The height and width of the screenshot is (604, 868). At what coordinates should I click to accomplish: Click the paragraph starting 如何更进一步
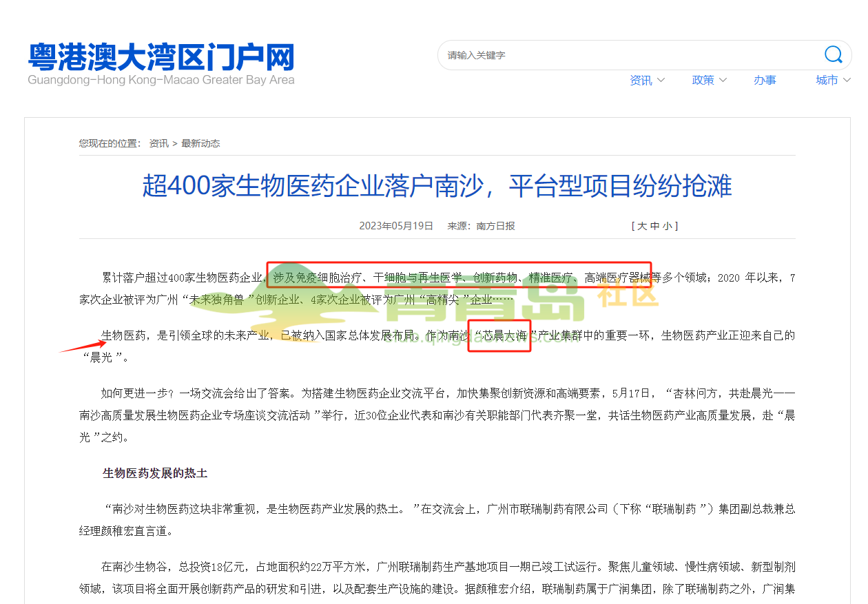pyautogui.click(x=437, y=415)
